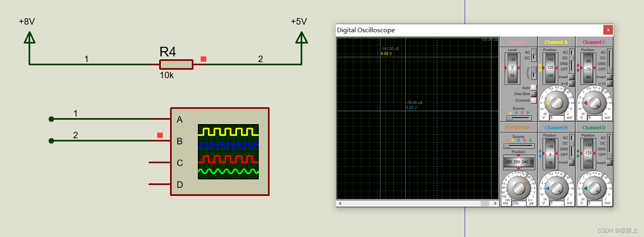Click oscilloscope input pin A
This screenshot has height=237, width=644.
click(x=160, y=119)
